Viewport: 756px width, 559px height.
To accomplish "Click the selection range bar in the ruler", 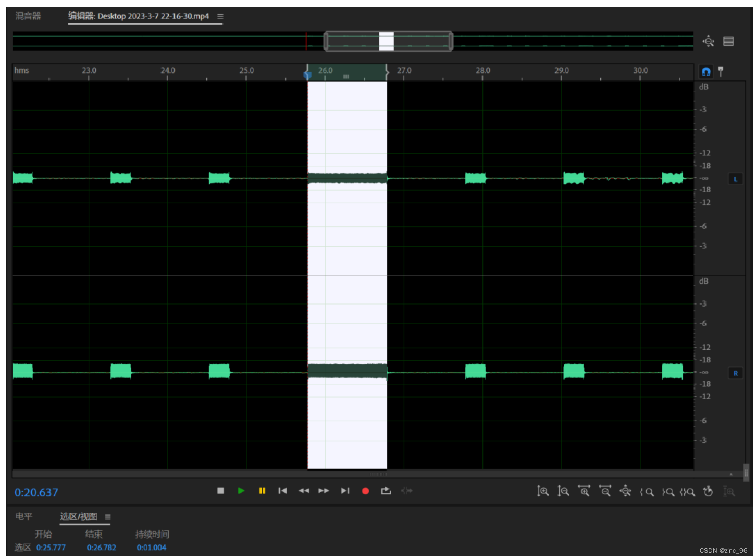I will [x=347, y=72].
